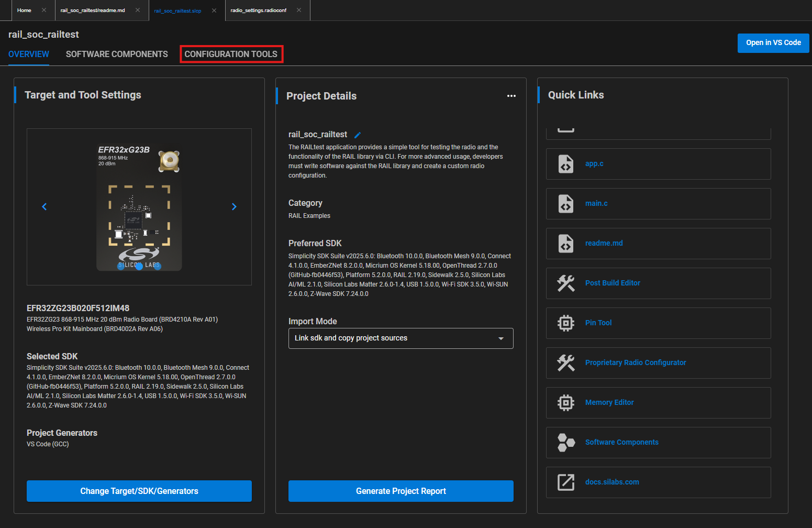Open the Post Build Editor wrench icon
This screenshot has width=812, height=528.
coord(565,283)
